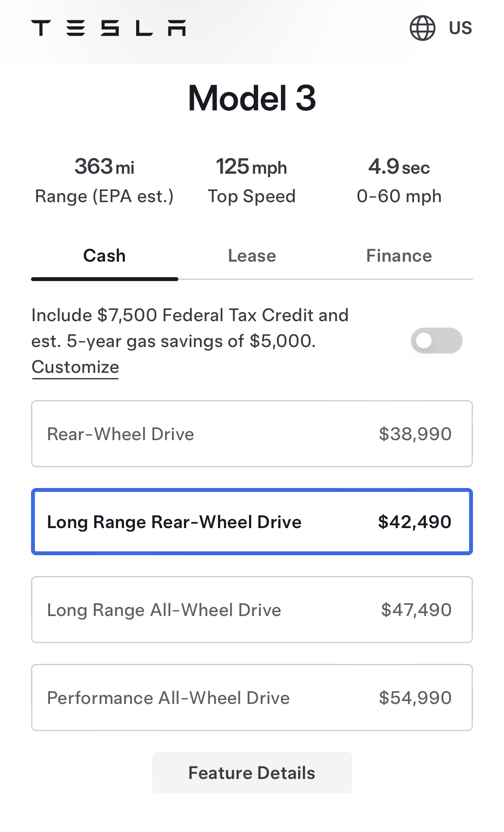This screenshot has width=504, height=832.
Task: Choose Long Range All-Wheel Drive trim
Action: pyautogui.click(x=252, y=610)
